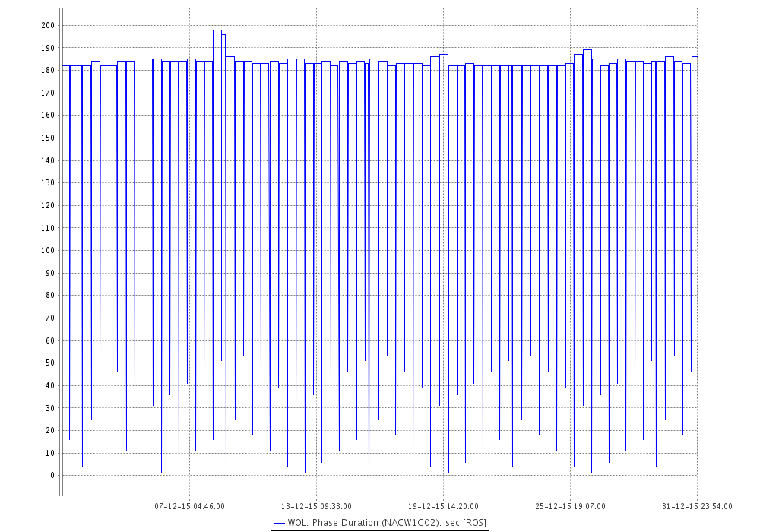Click the x-axis label 31-12-15 23:54:00

697,506
